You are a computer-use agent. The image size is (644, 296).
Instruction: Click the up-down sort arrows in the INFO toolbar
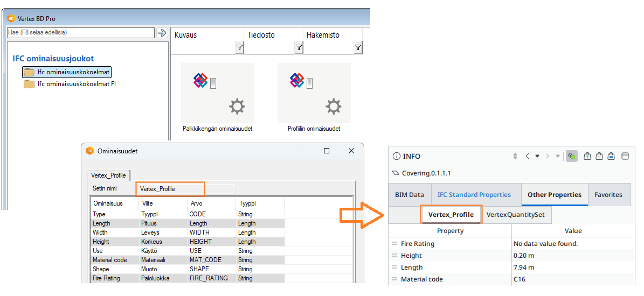click(x=515, y=156)
